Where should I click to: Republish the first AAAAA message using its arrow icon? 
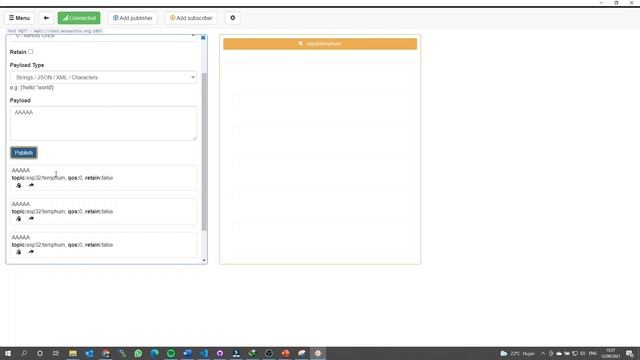[x=31, y=185]
